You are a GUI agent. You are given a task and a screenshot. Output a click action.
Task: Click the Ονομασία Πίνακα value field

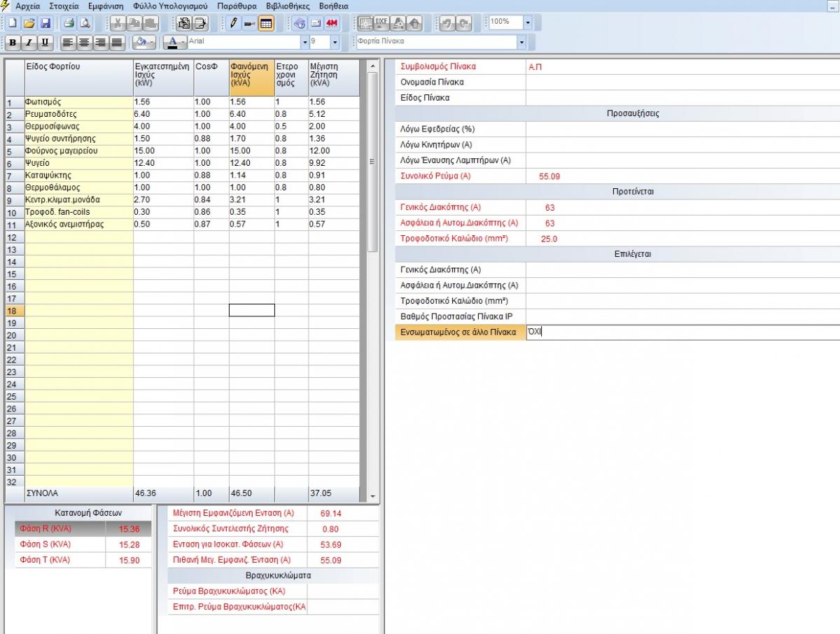(x=682, y=82)
